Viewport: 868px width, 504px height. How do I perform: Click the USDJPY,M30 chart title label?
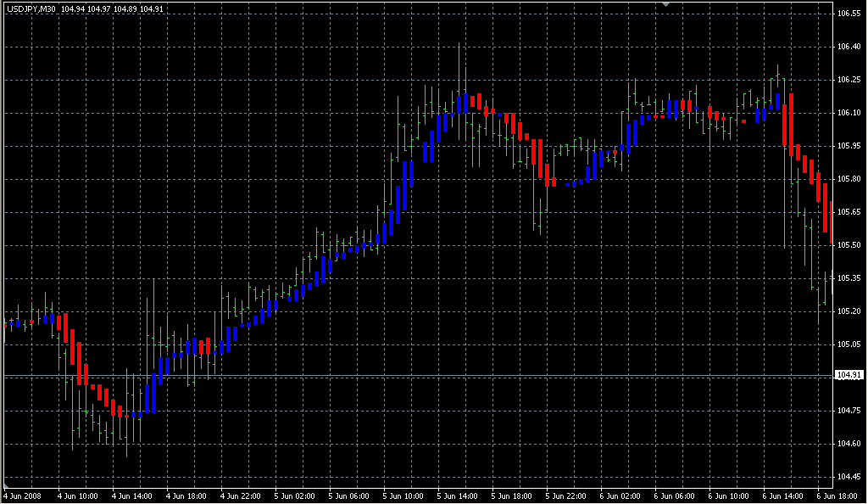click(31, 9)
